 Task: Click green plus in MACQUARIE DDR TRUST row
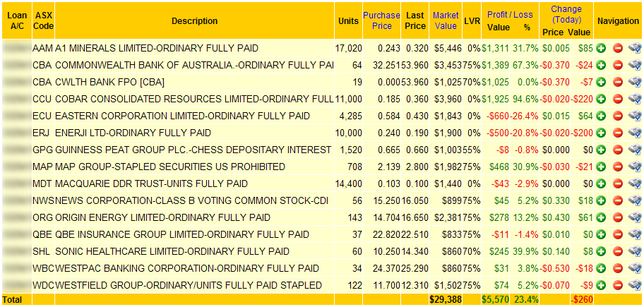click(x=601, y=183)
